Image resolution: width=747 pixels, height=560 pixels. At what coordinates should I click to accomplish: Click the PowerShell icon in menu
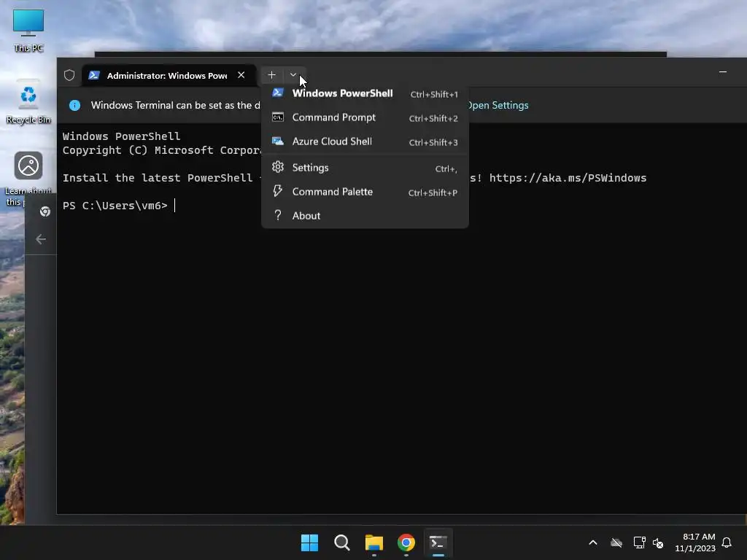(278, 93)
